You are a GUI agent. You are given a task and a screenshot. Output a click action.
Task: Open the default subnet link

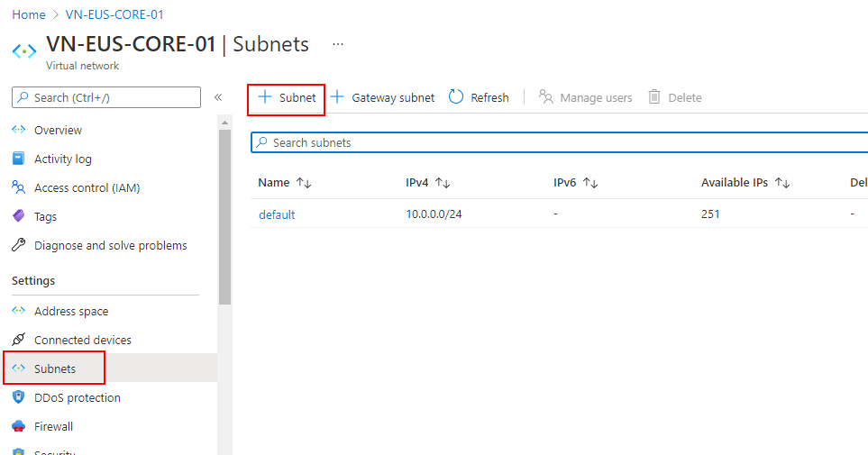pyautogui.click(x=277, y=214)
